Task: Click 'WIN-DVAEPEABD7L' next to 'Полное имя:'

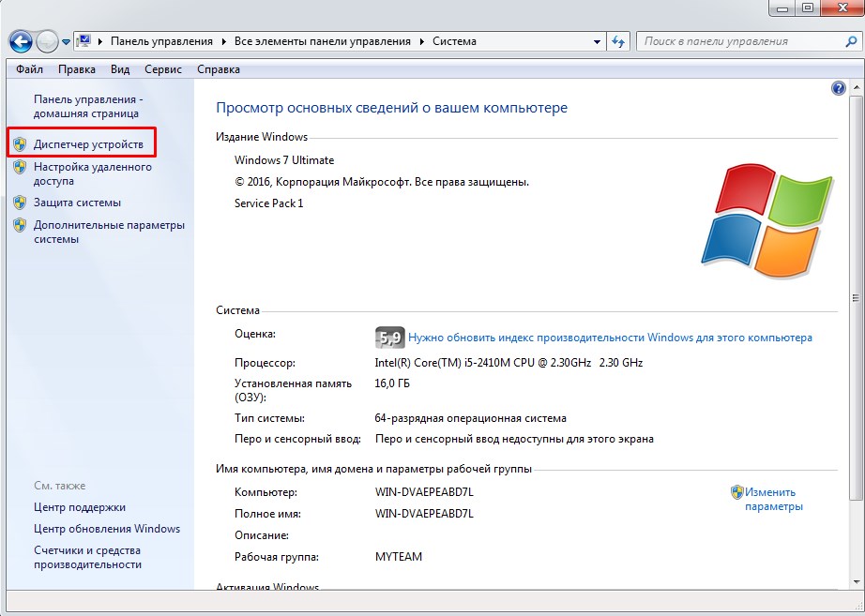Action: point(424,514)
